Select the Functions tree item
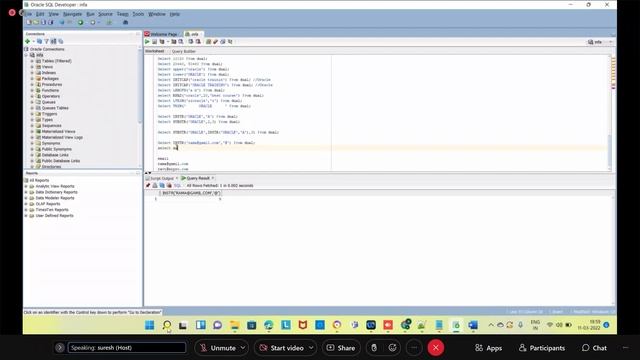640x360 pixels. click(x=50, y=90)
